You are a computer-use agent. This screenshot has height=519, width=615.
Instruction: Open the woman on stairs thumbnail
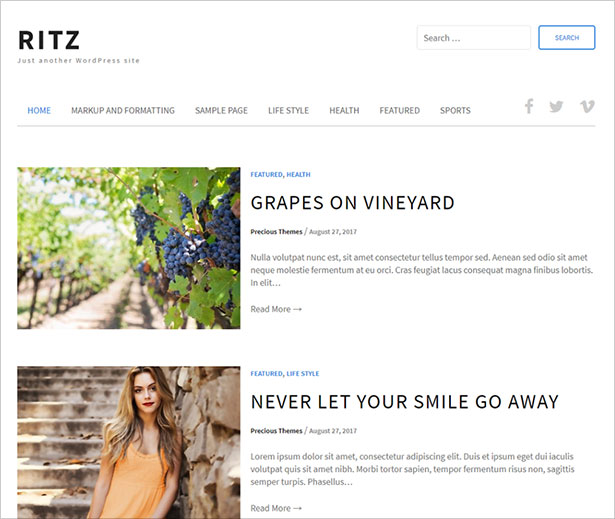[x=129, y=442]
